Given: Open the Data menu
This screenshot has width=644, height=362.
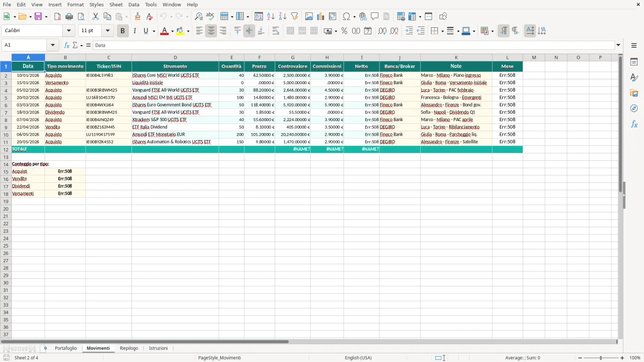Looking at the screenshot, I should pos(134,4).
